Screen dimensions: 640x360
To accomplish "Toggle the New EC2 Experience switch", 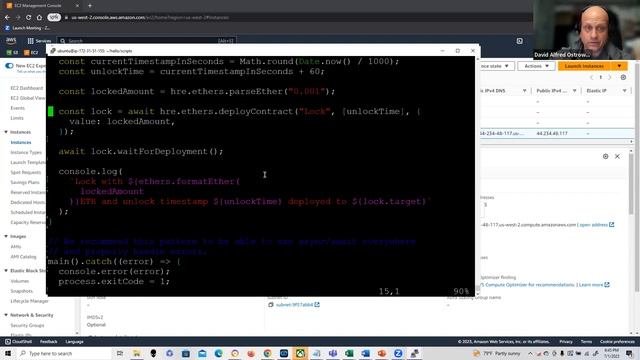I will (x=9, y=66).
